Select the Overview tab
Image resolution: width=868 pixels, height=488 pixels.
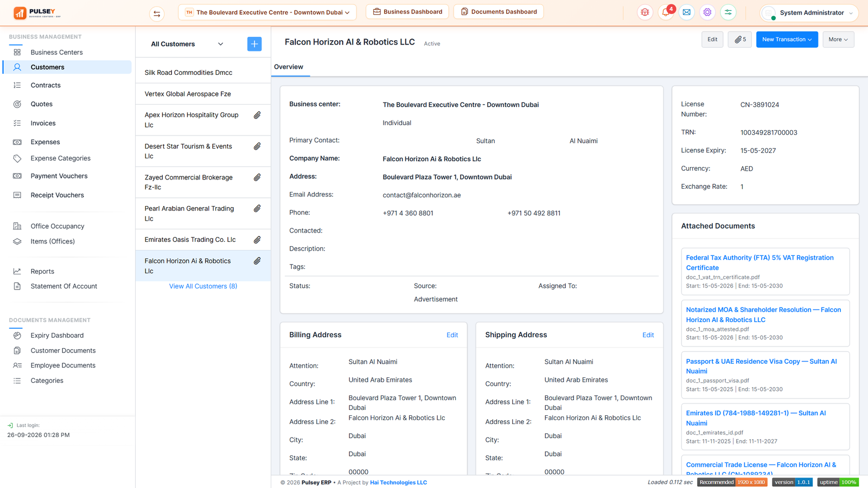click(289, 67)
